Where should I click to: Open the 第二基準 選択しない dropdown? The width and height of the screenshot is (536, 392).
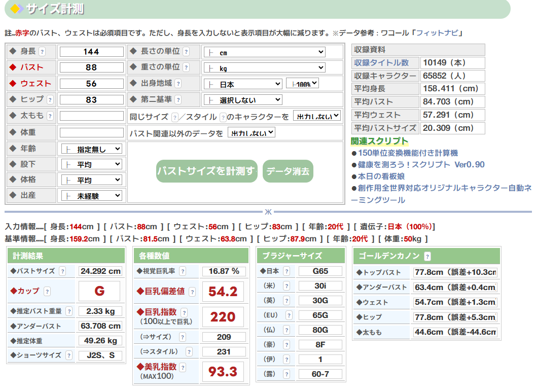242,100
